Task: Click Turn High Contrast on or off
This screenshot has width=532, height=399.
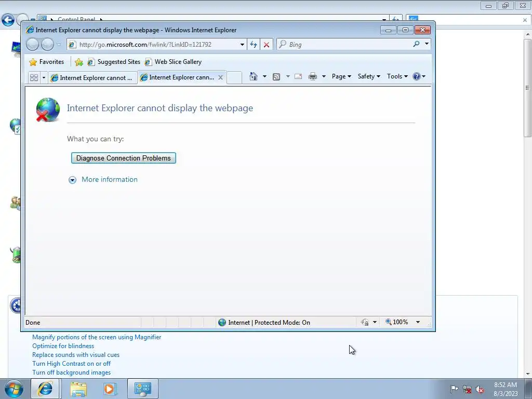Action: pos(71,363)
